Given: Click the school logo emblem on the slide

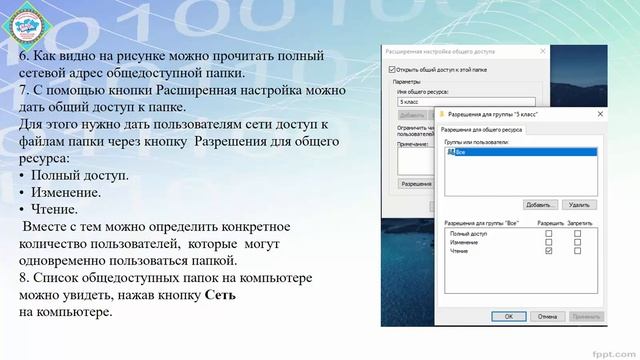Looking at the screenshot, I should tap(28, 26).
